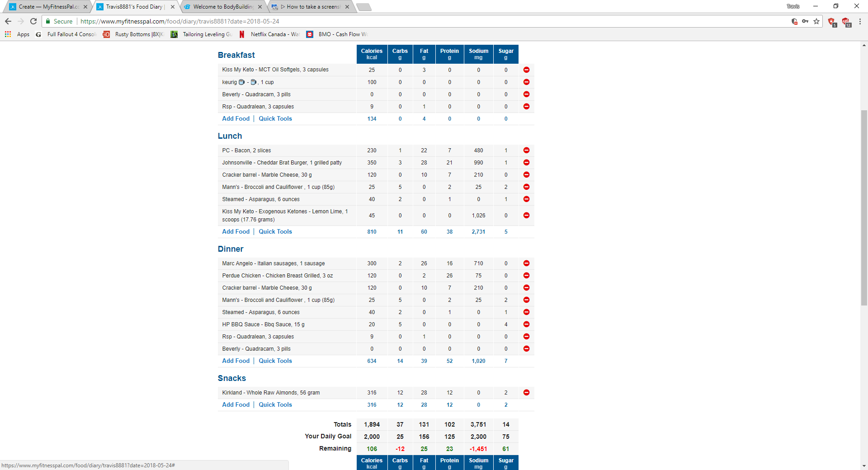Select Remaining sodium value -1,451
Screen dimensions: 868x470
478,449
